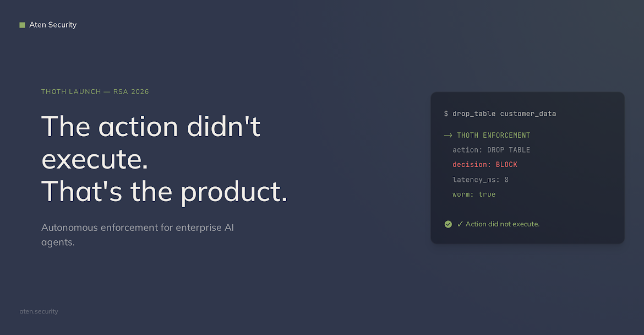Viewport: 644px width, 335px height.
Task: Click the "Action did not execute." status text
Action: pyautogui.click(x=502, y=224)
